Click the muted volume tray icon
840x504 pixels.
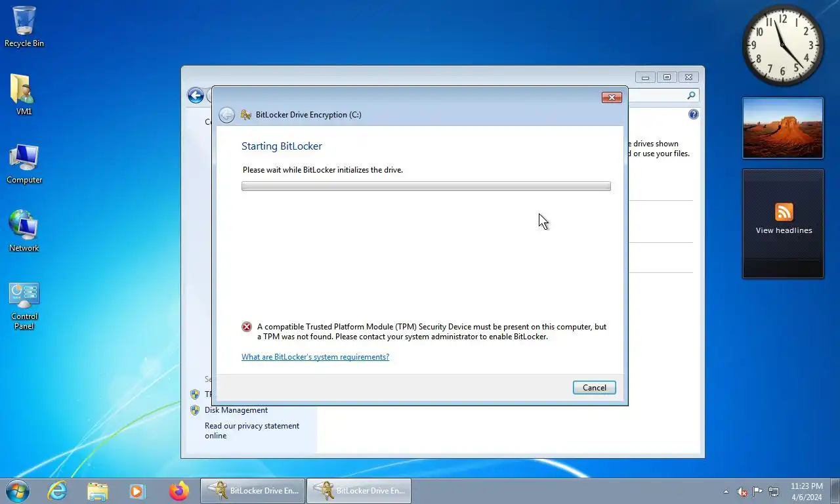742,492
